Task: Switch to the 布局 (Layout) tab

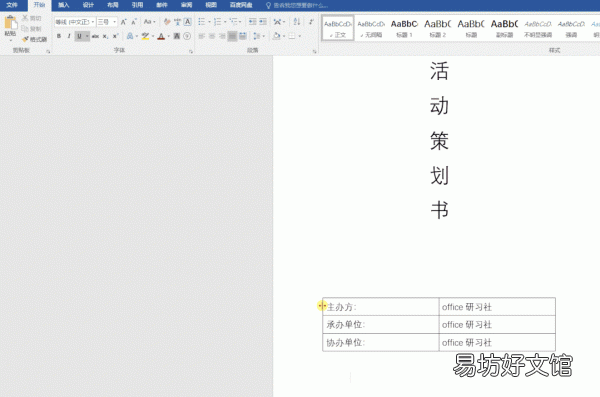Action: pos(112,5)
